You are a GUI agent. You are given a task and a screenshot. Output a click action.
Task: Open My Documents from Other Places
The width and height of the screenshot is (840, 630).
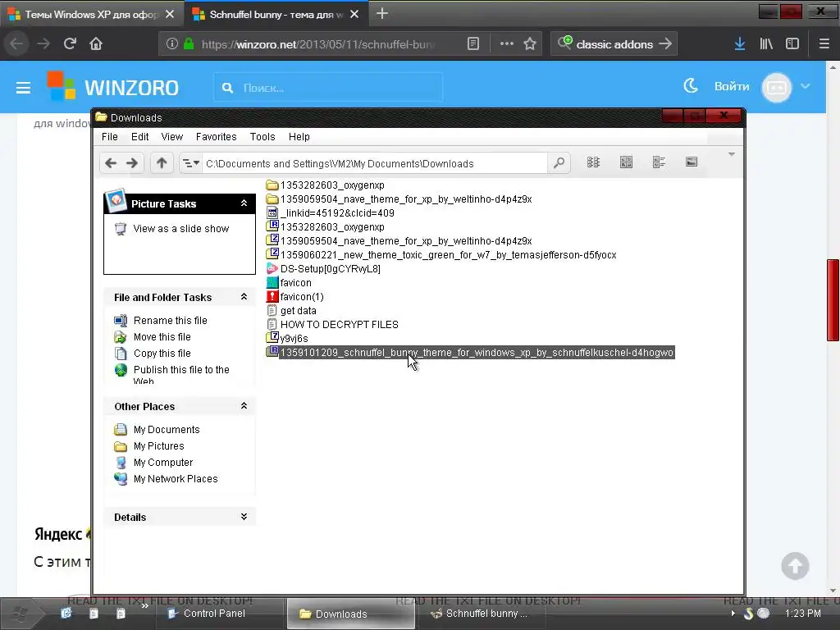click(167, 430)
